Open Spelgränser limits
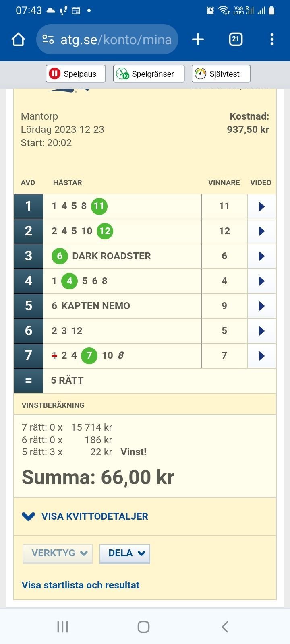 pos(149,74)
